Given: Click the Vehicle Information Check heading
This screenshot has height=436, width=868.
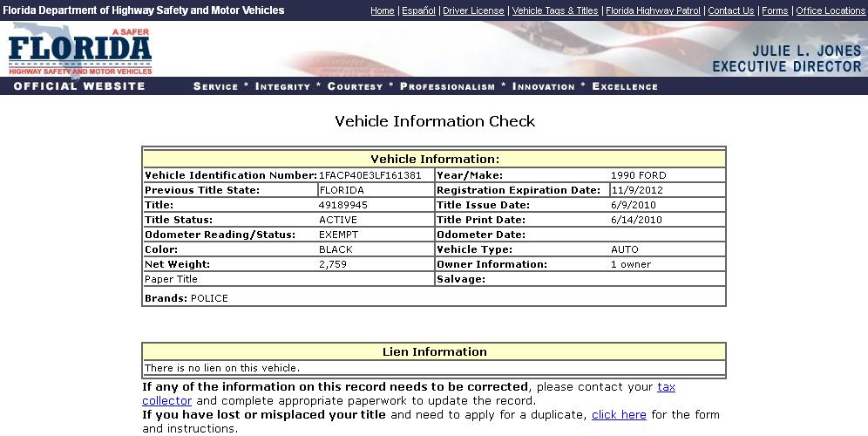Looking at the screenshot, I should pos(435,121).
